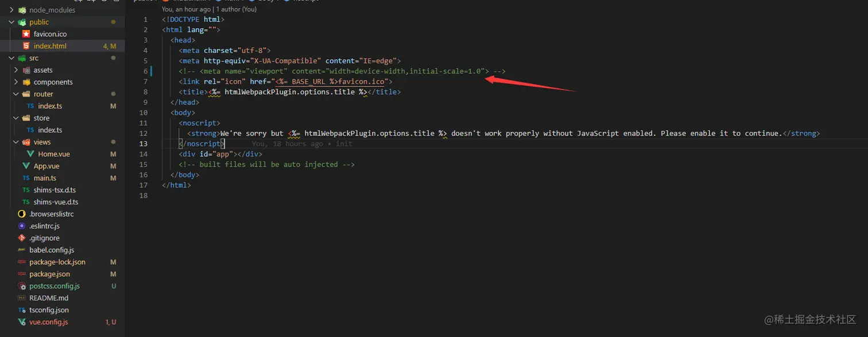Click the TS icon beside main.ts
868x337 pixels.
pyautogui.click(x=26, y=179)
